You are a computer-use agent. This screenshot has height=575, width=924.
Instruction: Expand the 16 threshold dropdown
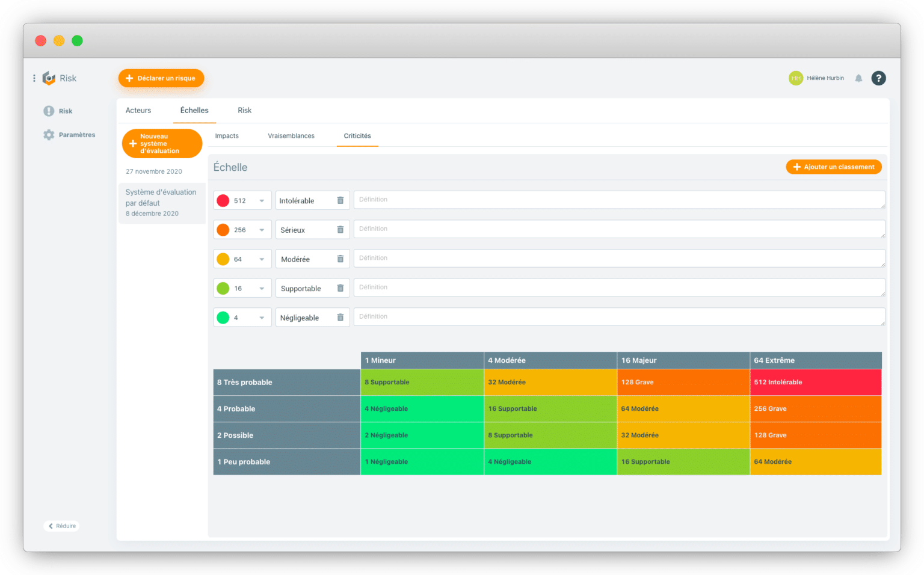(262, 289)
